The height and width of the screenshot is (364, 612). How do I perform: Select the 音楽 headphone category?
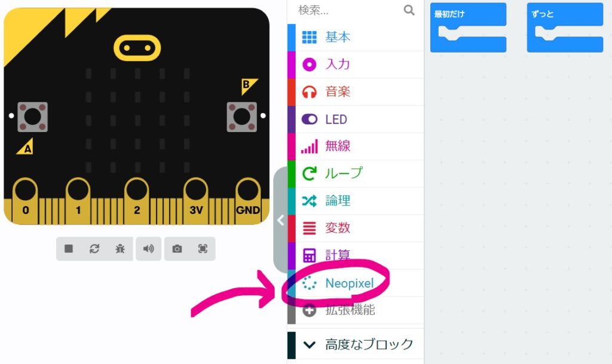point(356,91)
